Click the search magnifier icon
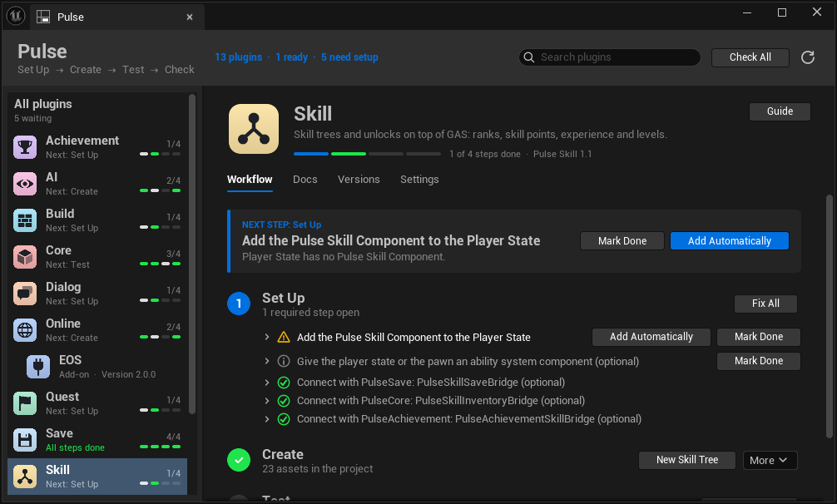Image resolution: width=837 pixels, height=504 pixels. (x=529, y=57)
